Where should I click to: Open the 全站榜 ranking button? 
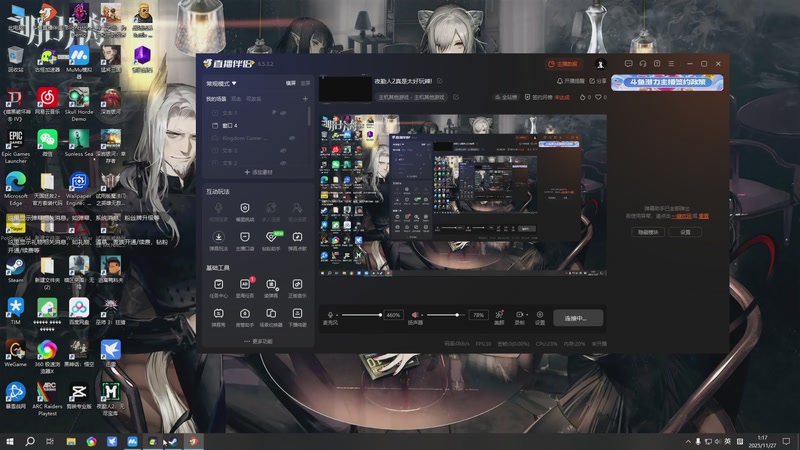pyautogui.click(x=506, y=97)
